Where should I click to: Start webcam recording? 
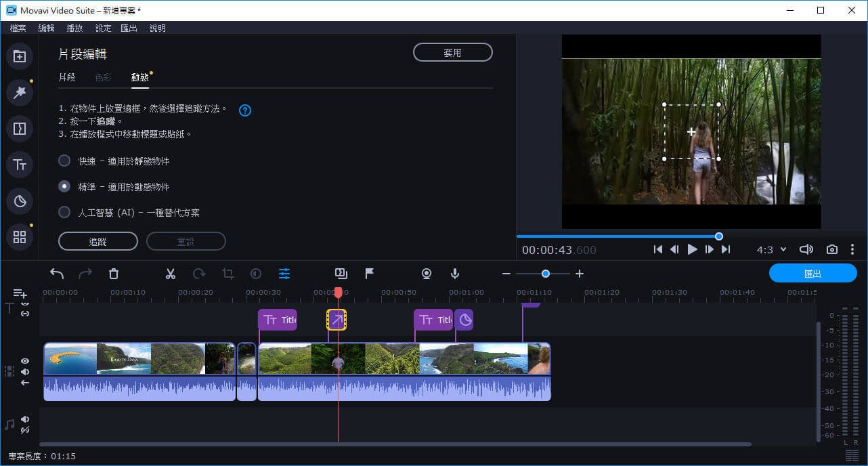(427, 274)
